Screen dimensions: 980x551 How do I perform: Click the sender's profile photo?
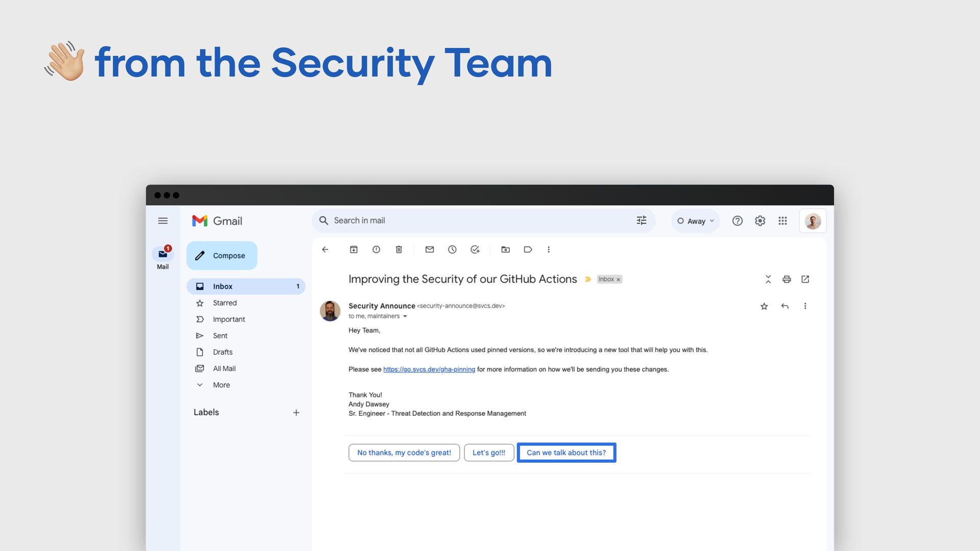[x=330, y=311]
